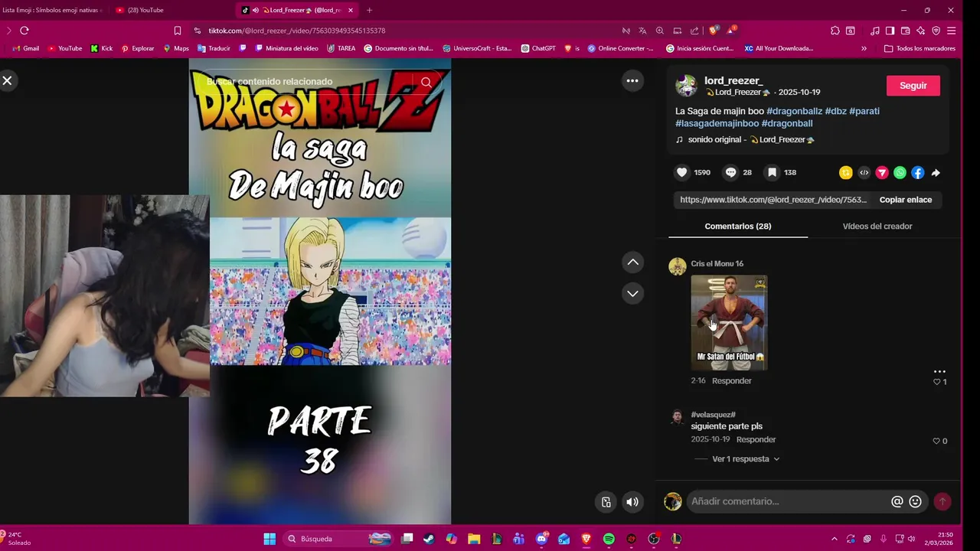This screenshot has height=551, width=980.
Task: Open the Mr Satan del Fútbol image
Action: pyautogui.click(x=729, y=323)
